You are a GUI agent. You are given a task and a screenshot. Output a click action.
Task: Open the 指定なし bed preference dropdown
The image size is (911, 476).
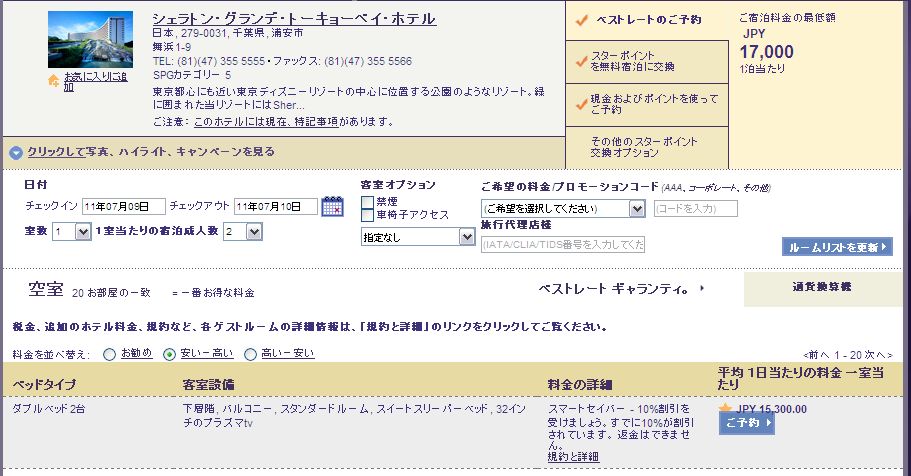[x=418, y=237]
